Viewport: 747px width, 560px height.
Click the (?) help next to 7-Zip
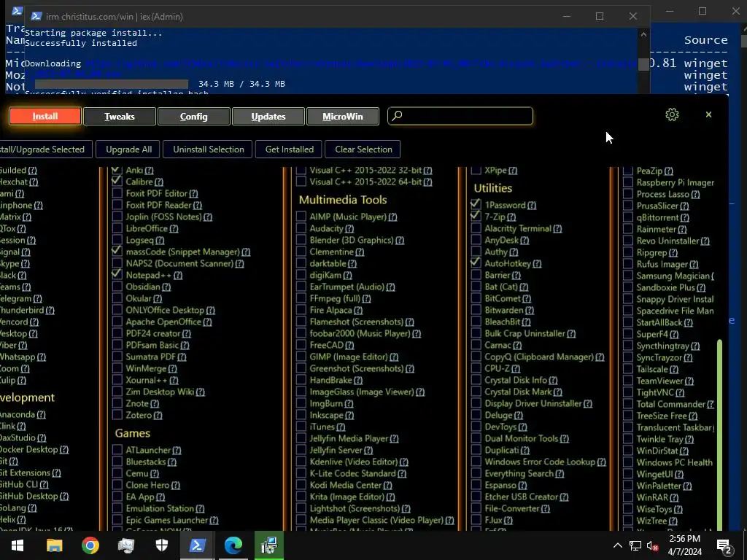coord(511,217)
